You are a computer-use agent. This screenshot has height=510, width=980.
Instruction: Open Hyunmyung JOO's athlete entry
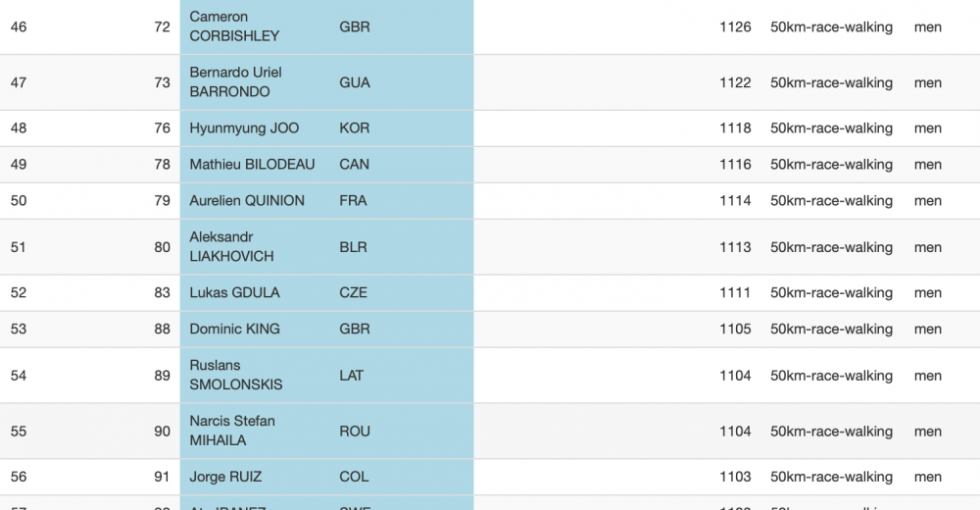(x=244, y=128)
